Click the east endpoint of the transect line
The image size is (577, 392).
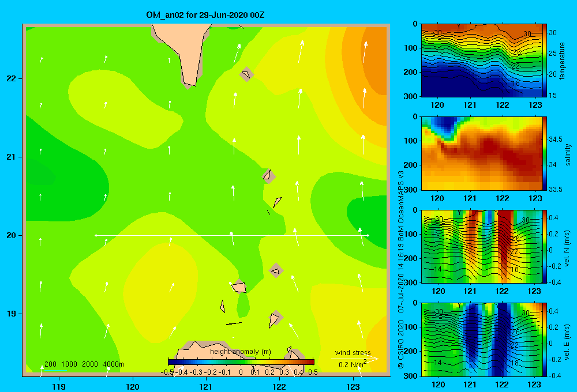[x=368, y=235]
